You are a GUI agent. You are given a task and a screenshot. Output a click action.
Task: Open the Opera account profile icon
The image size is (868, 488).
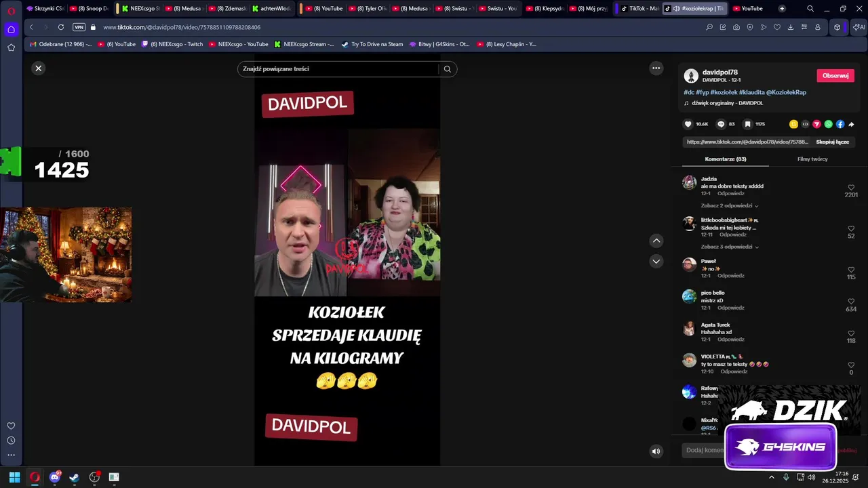(x=818, y=27)
